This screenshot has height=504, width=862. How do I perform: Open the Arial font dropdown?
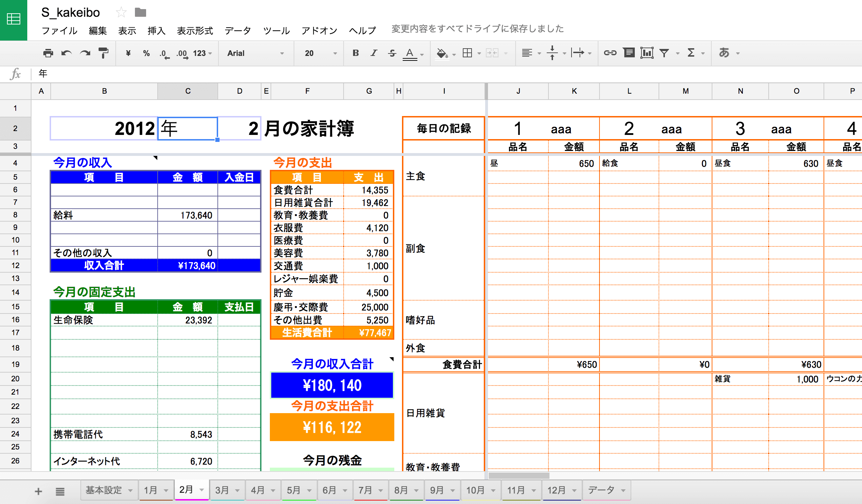[x=256, y=53]
